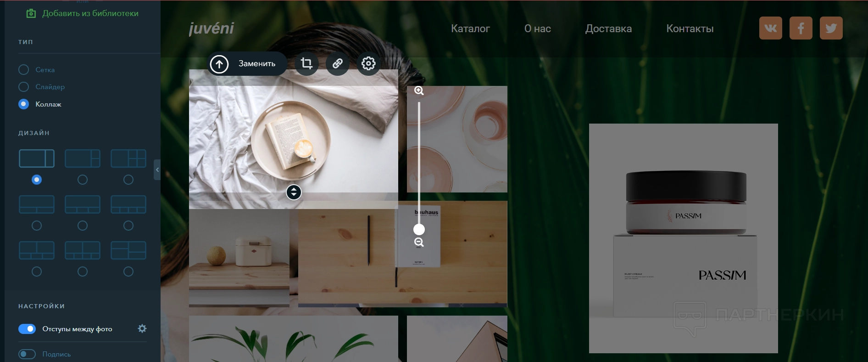Open the О нас menu item

tap(538, 28)
